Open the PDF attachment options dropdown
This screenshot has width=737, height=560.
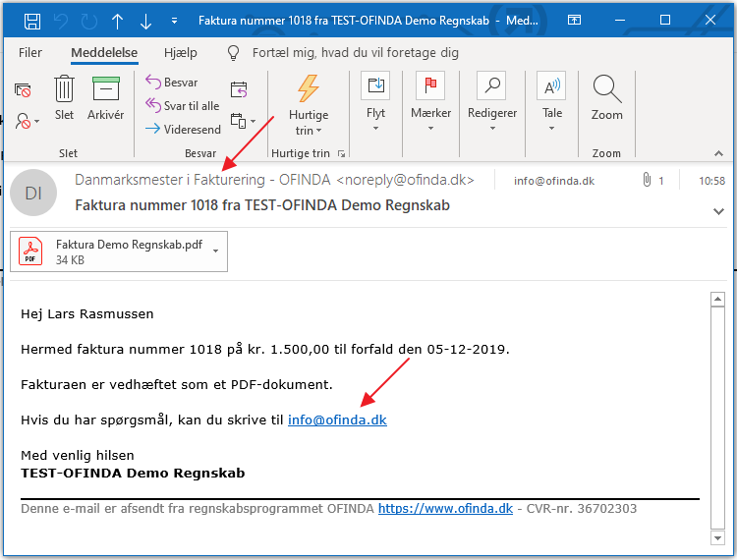tap(216, 251)
